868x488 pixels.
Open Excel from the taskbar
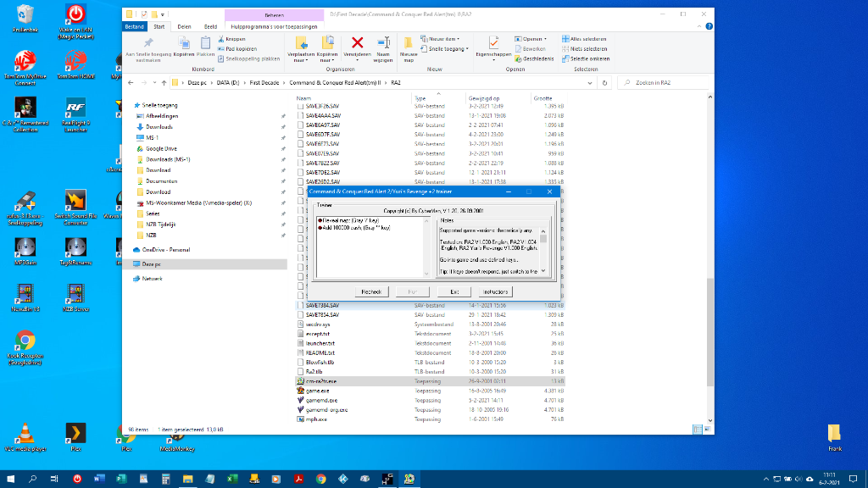tap(232, 479)
